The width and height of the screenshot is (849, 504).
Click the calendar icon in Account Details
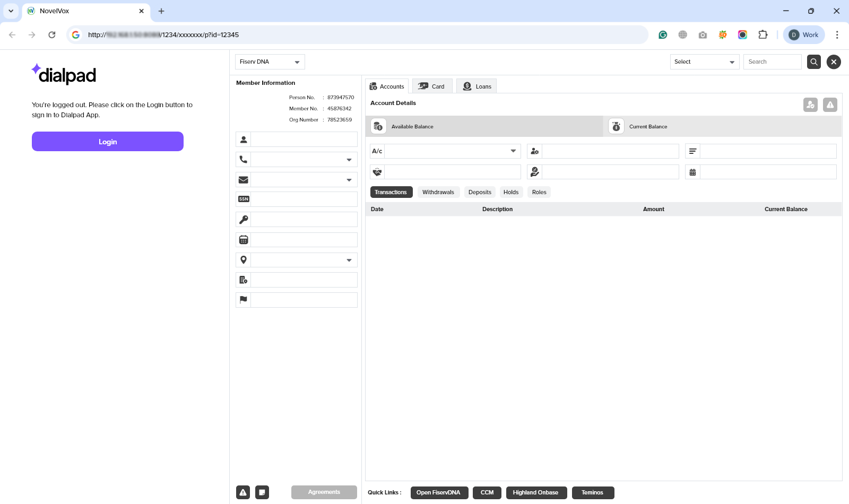(693, 172)
